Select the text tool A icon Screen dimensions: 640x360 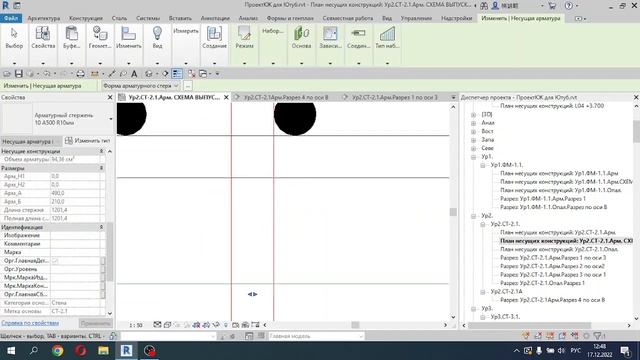134,74
